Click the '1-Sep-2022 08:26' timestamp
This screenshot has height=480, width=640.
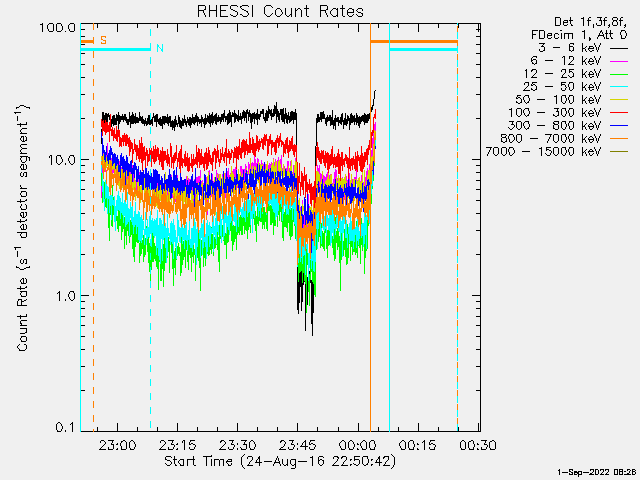pyautogui.click(x=596, y=472)
